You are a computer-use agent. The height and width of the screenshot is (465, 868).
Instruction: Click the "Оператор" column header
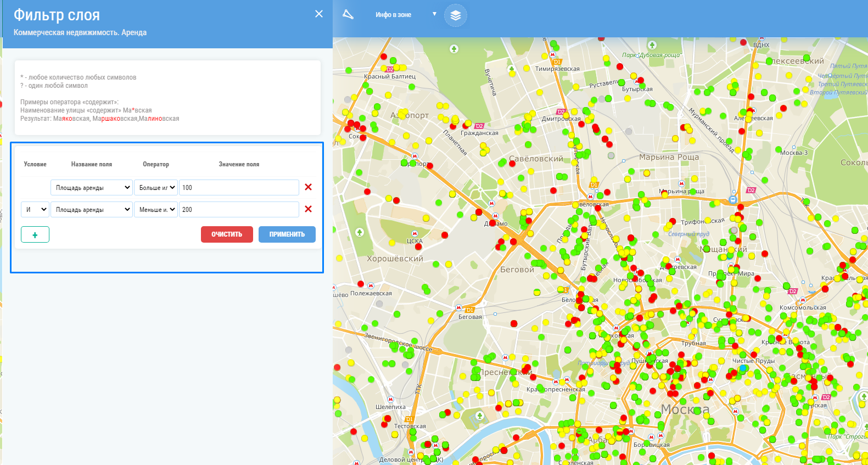(x=156, y=164)
